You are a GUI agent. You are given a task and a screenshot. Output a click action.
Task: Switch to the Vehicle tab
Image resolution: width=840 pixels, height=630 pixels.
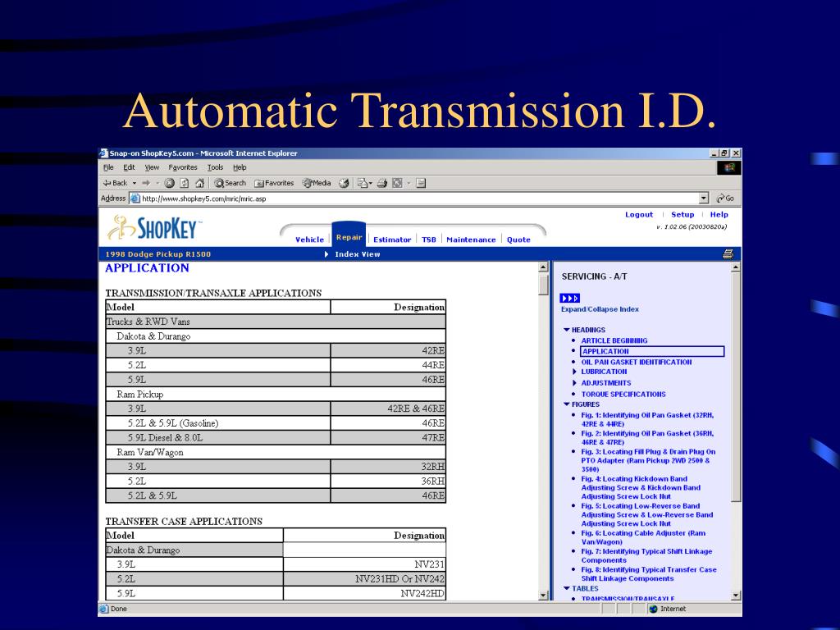pyautogui.click(x=309, y=240)
